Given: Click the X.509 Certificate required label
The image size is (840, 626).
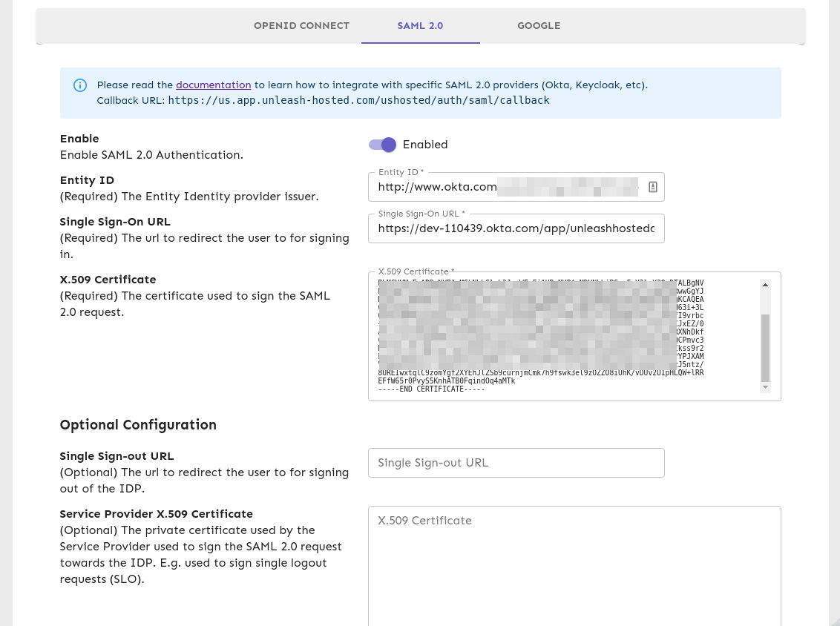Looking at the screenshot, I should [416, 271].
